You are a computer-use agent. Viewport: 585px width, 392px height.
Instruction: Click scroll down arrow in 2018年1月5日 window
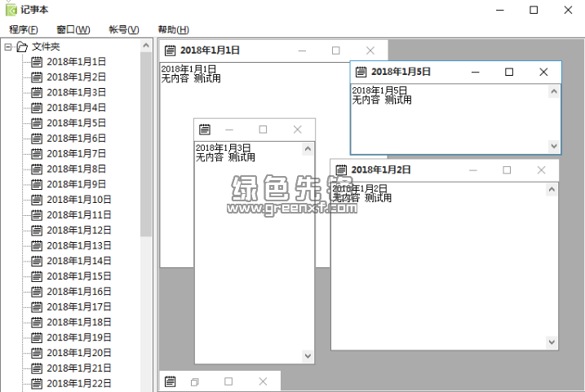pyautogui.click(x=554, y=146)
